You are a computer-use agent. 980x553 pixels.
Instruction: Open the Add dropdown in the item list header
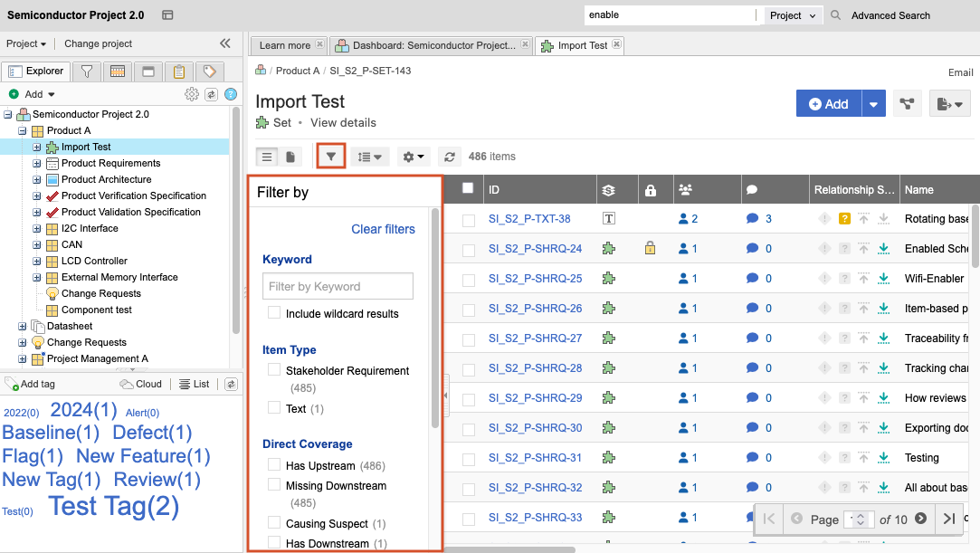tap(873, 103)
